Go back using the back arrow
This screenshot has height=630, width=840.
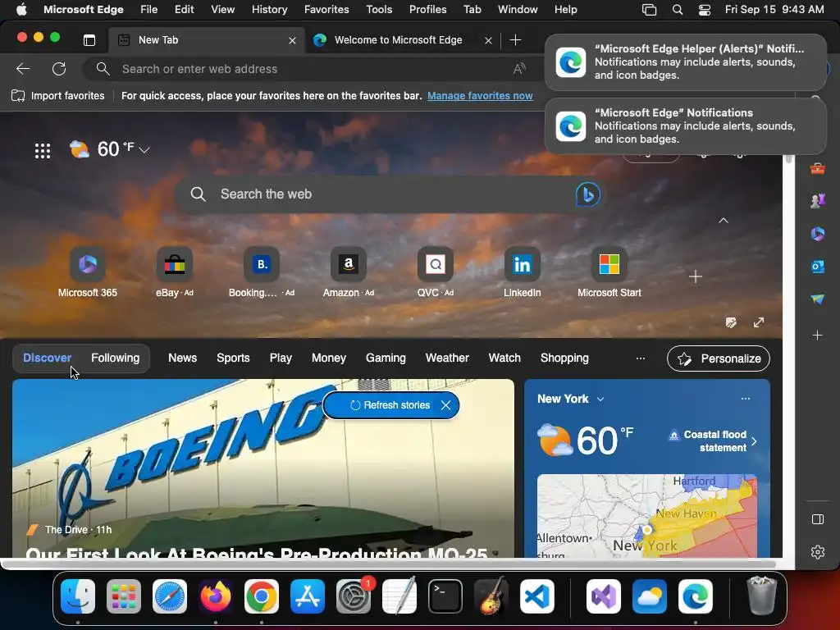23,69
